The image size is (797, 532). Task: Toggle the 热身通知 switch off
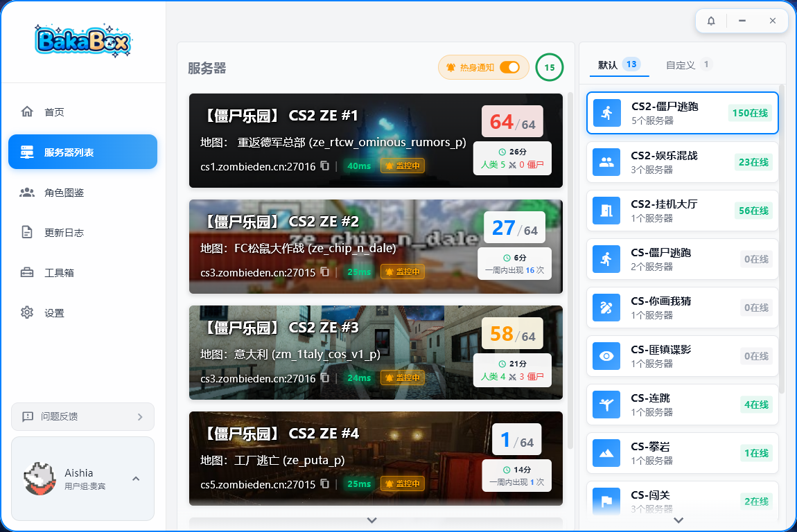tap(509, 67)
